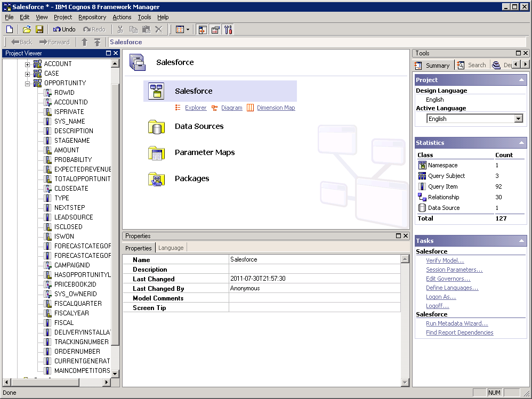Viewport: 532px width, 399px height.
Task: Delete the selected object with the X icon
Action: tap(158, 29)
